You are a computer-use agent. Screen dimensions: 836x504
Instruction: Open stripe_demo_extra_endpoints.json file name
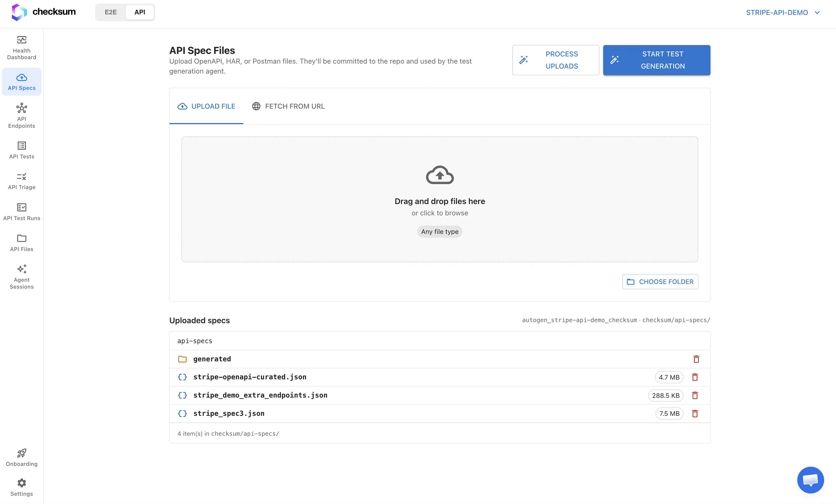260,395
